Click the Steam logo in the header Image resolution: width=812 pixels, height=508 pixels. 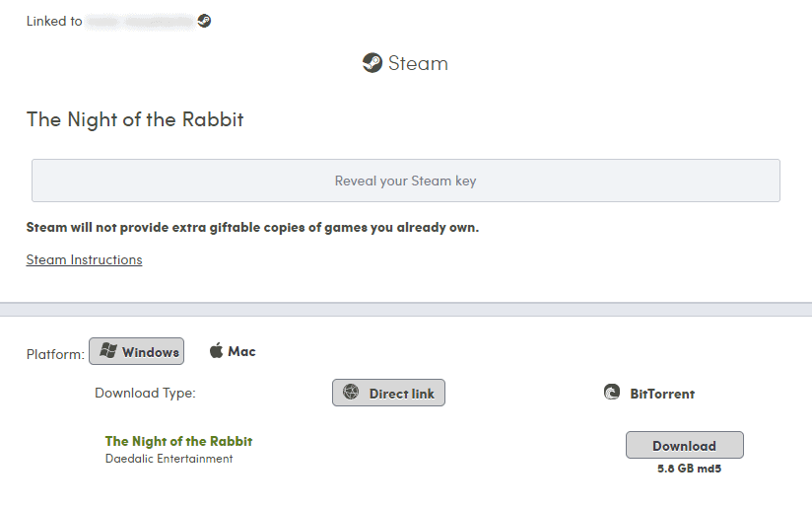pyautogui.click(x=372, y=63)
